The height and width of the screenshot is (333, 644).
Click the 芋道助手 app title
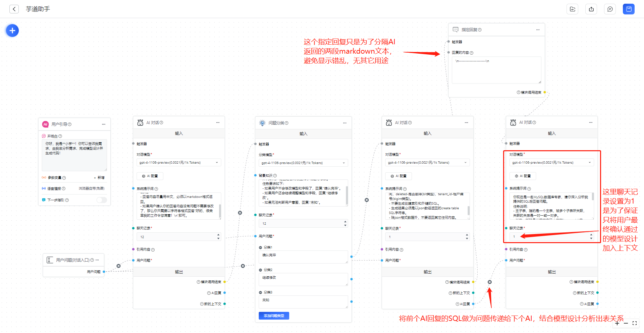pyautogui.click(x=38, y=9)
